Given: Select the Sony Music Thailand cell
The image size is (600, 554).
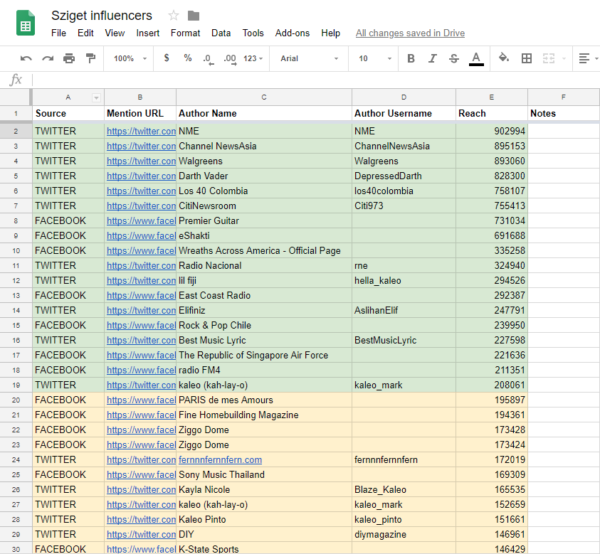Looking at the screenshot, I should click(264, 475).
